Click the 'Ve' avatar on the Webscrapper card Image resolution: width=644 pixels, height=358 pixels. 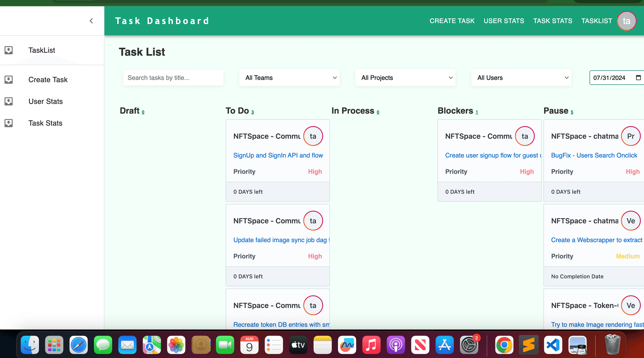pyautogui.click(x=631, y=221)
